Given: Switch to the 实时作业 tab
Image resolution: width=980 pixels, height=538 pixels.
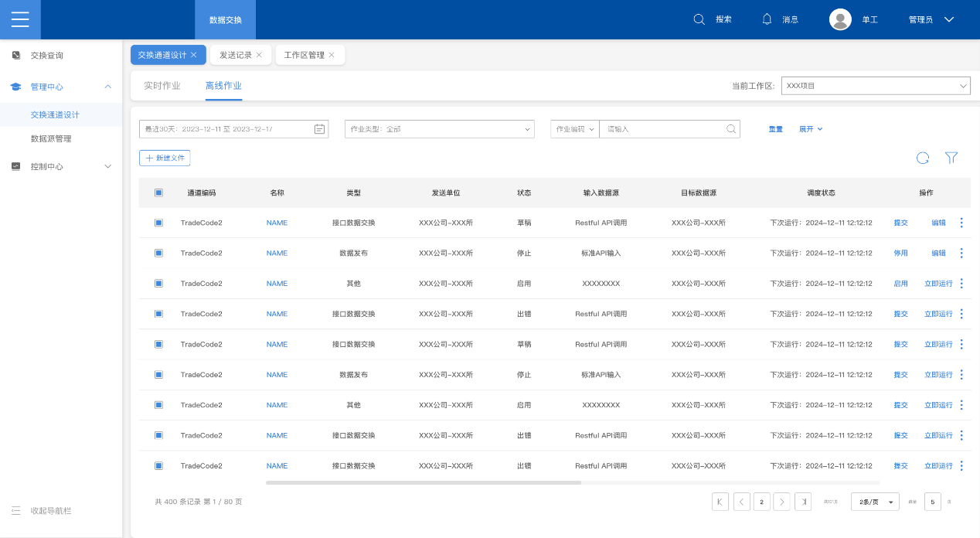Looking at the screenshot, I should (162, 86).
